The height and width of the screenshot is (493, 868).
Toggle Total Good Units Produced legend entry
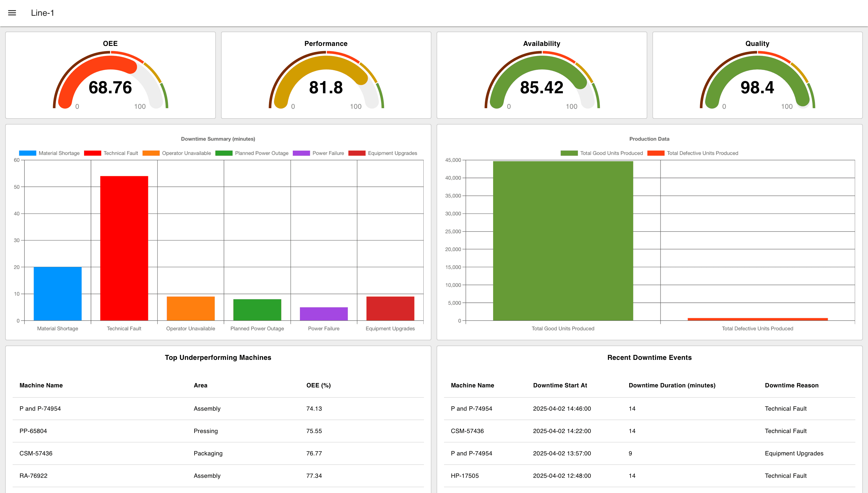pyautogui.click(x=569, y=153)
